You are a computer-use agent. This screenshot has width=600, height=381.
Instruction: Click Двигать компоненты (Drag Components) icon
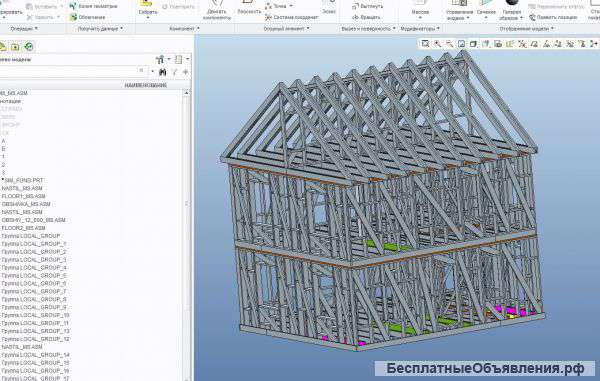[x=217, y=10]
